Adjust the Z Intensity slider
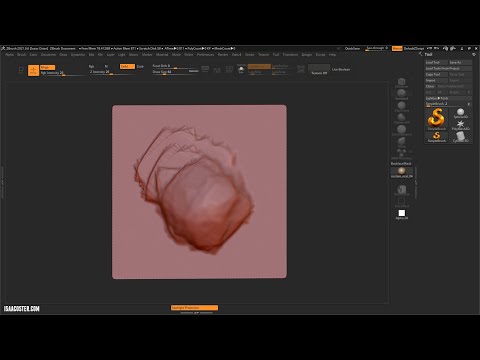Image resolution: width=480 pixels, height=360 pixels. click(x=112, y=72)
